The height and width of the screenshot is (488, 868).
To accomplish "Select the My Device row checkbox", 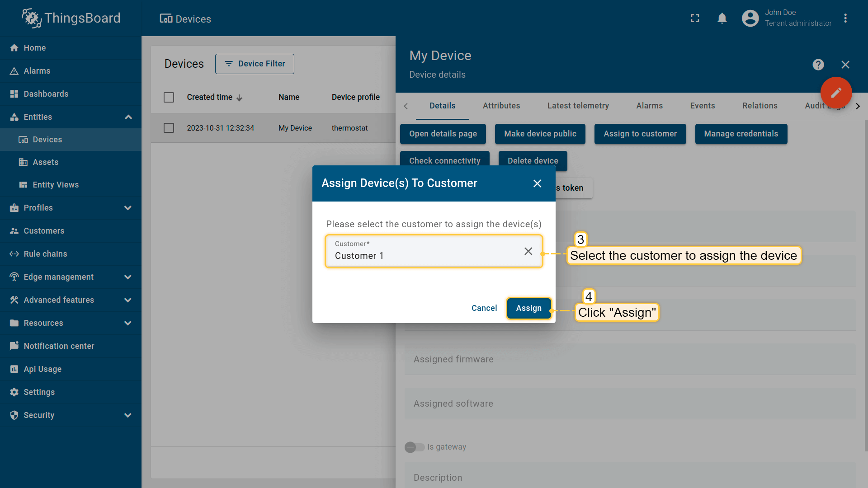I will click(169, 128).
